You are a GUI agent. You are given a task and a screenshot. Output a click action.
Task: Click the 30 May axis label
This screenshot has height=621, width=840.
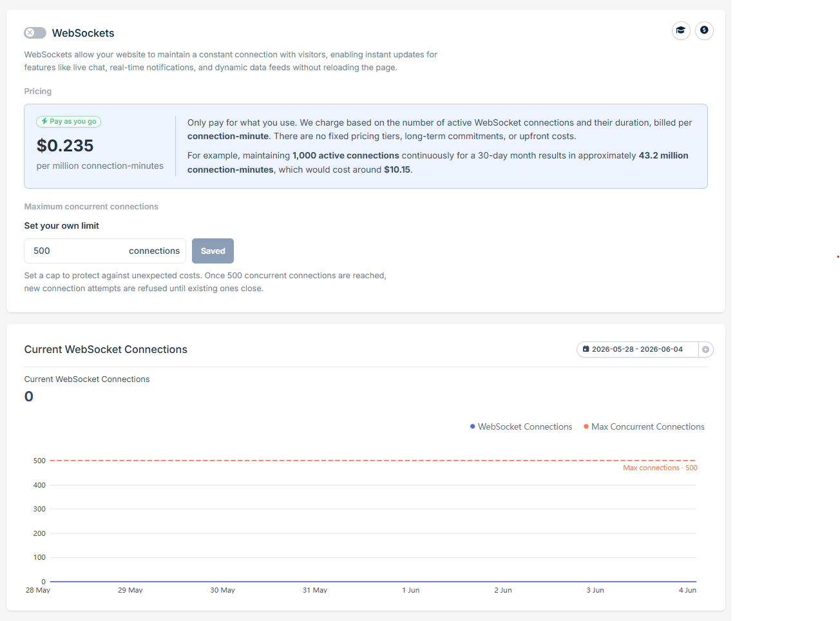223,590
